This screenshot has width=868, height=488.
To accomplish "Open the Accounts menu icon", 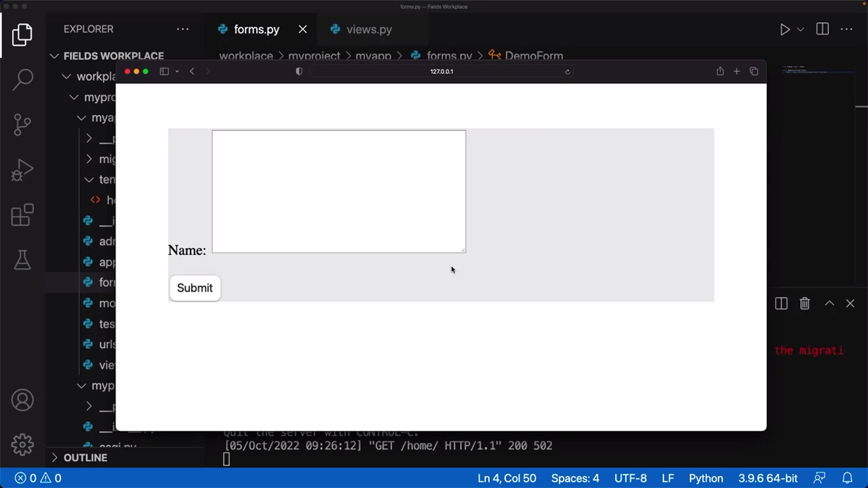I will (22, 400).
